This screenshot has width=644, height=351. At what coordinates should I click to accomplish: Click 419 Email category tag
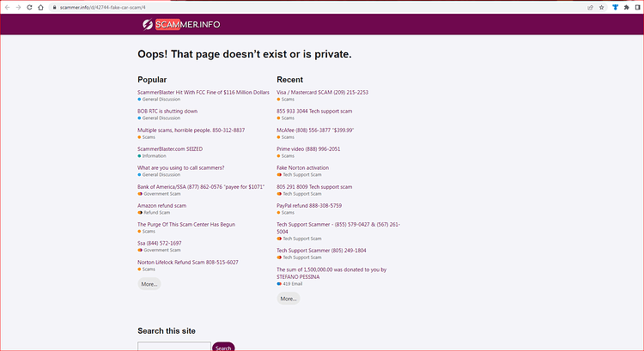click(x=289, y=284)
